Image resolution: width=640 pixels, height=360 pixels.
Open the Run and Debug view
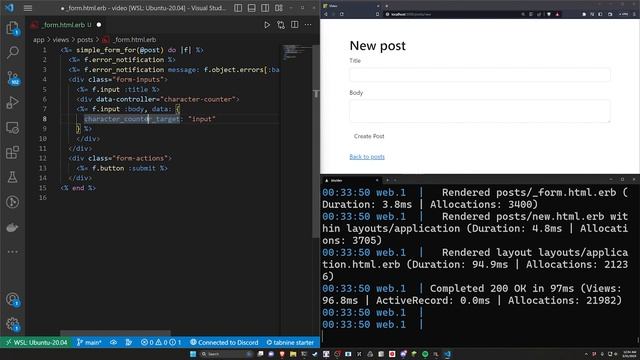(x=13, y=102)
